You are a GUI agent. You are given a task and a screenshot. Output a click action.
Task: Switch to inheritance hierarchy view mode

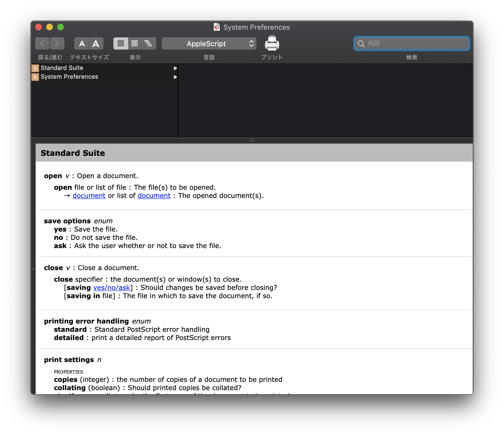(148, 43)
